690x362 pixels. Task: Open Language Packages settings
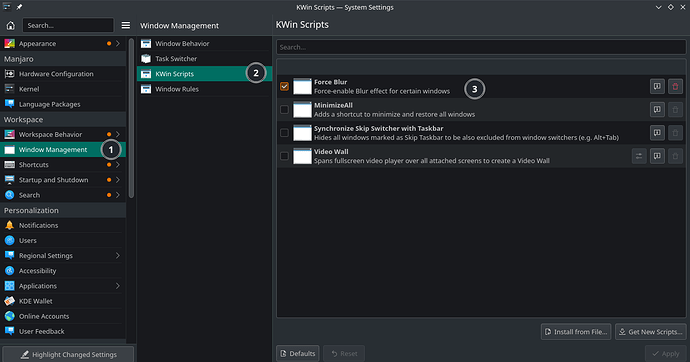tap(63, 104)
